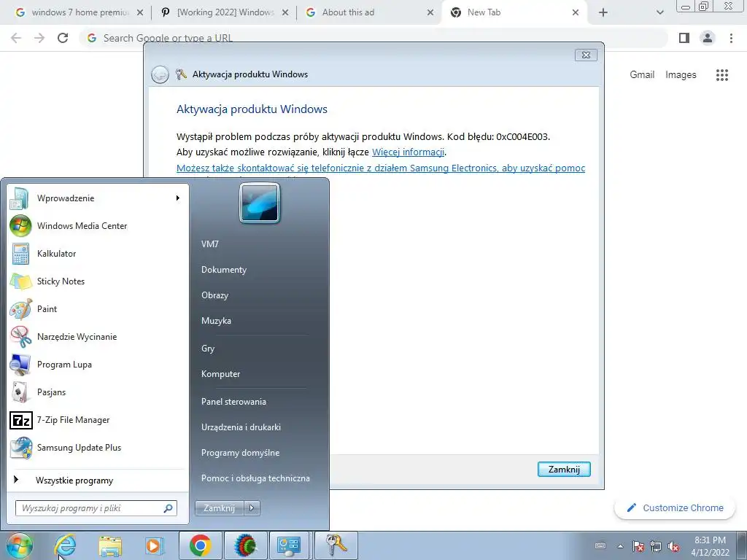This screenshot has width=747, height=560.
Task: Expand the Wprowadzenie submenu arrow
Action: coord(178,198)
